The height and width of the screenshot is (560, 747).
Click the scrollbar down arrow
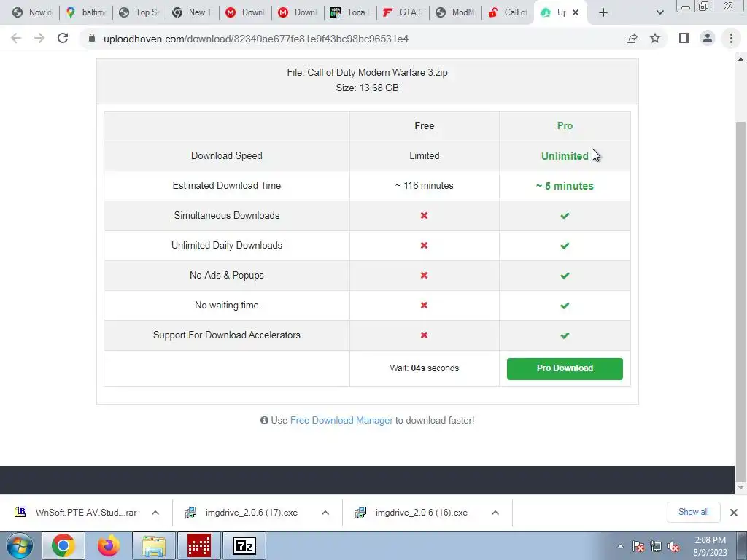740,488
